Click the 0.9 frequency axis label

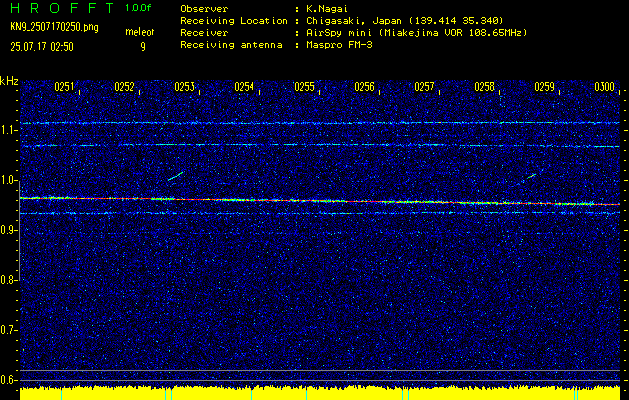7,231
